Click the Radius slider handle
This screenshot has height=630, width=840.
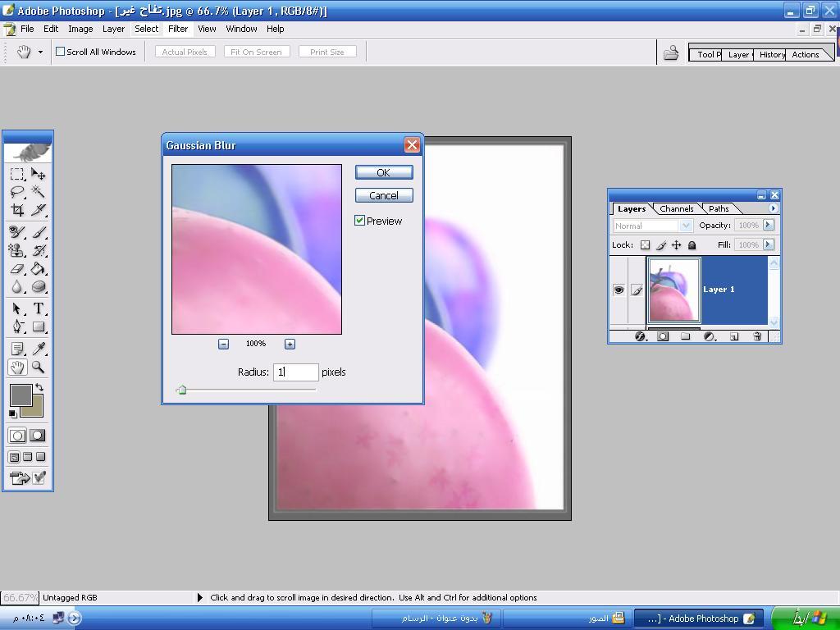point(181,390)
